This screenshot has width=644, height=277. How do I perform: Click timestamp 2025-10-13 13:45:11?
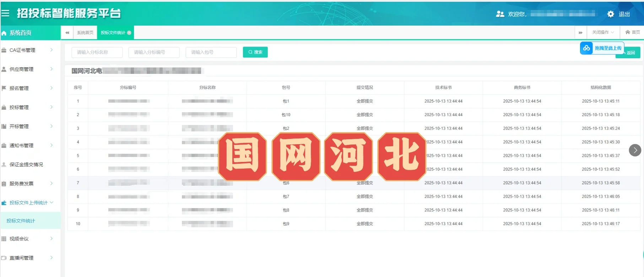[601, 101]
